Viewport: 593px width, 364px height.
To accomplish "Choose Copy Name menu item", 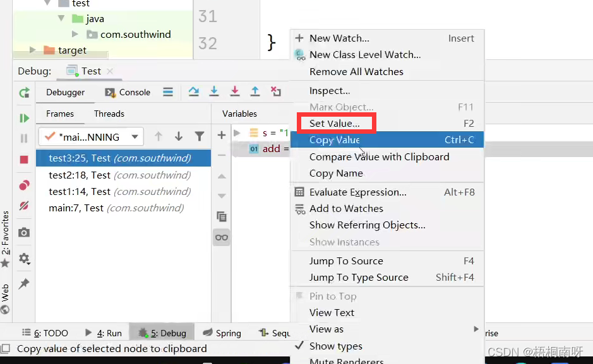I will (x=387, y=173).
